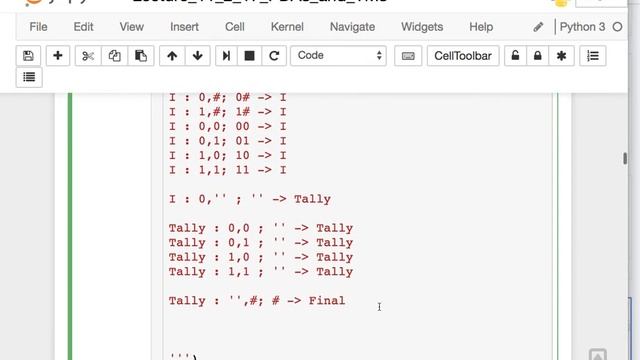Move selected cell up arrow

172,56
